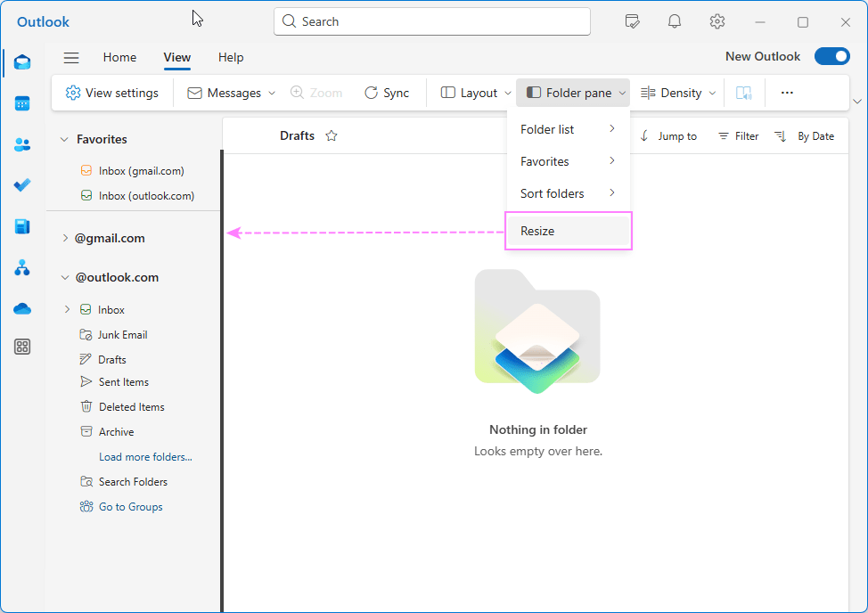Open the more options ellipsis in ribbon

pyautogui.click(x=787, y=93)
